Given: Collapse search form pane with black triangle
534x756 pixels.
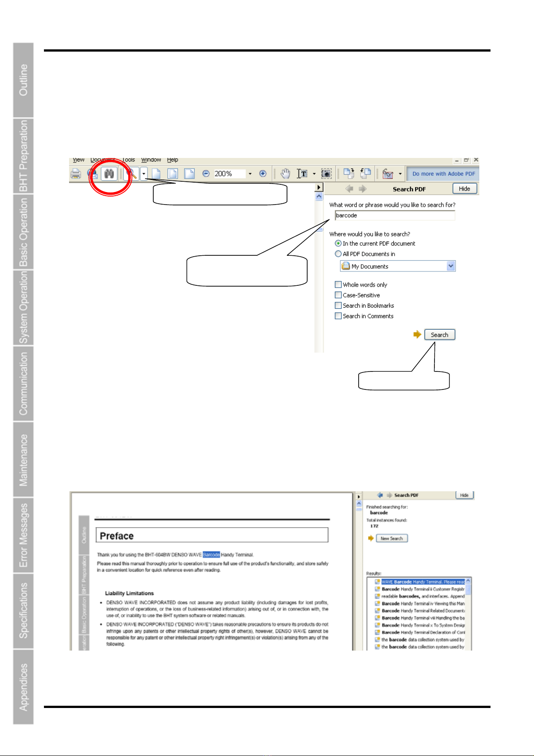Looking at the screenshot, I should [x=319, y=187].
